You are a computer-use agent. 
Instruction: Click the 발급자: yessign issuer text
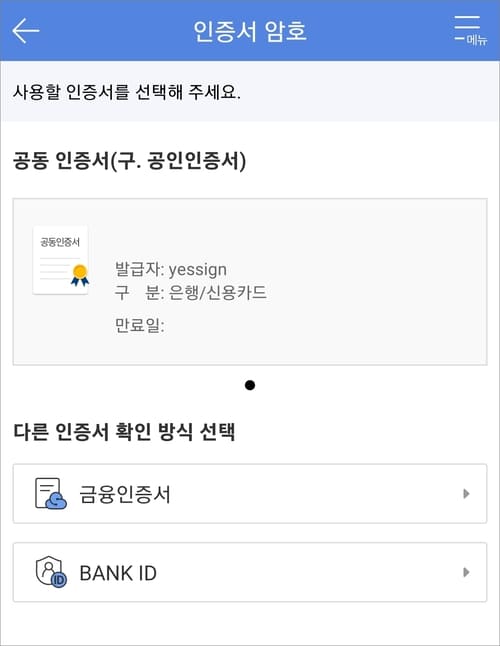[171, 269]
